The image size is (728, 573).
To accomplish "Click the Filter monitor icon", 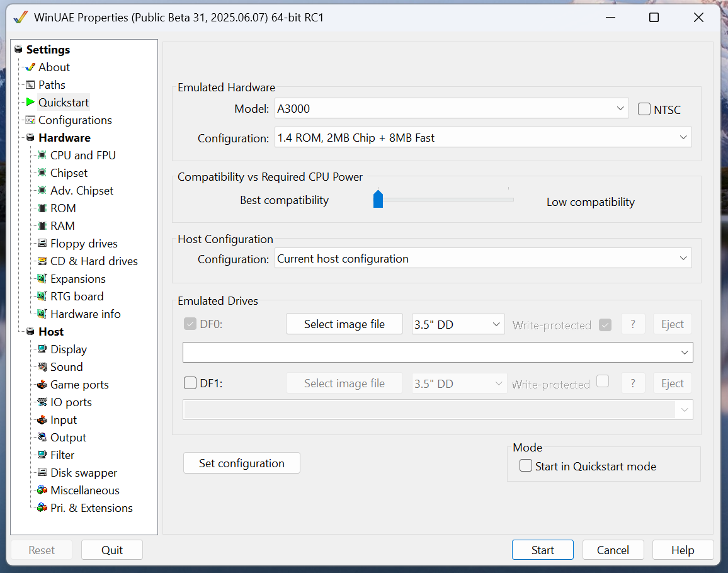I will (x=42, y=455).
